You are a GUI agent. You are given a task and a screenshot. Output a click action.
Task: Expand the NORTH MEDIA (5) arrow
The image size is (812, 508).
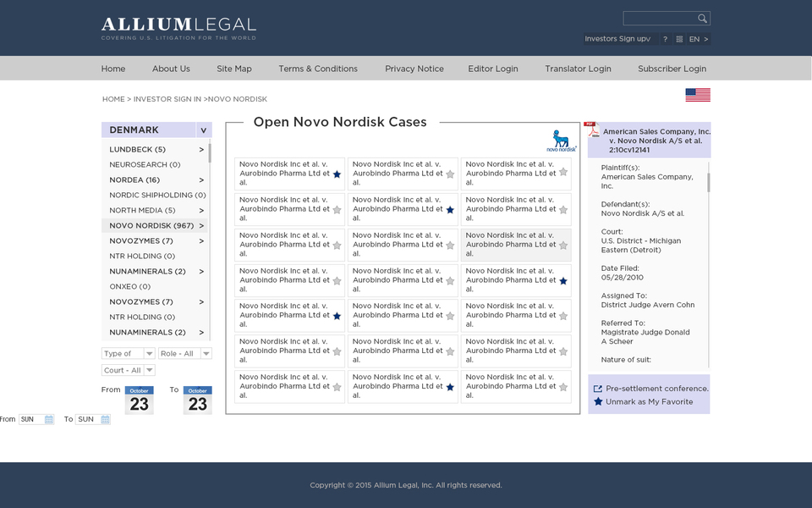(x=201, y=211)
